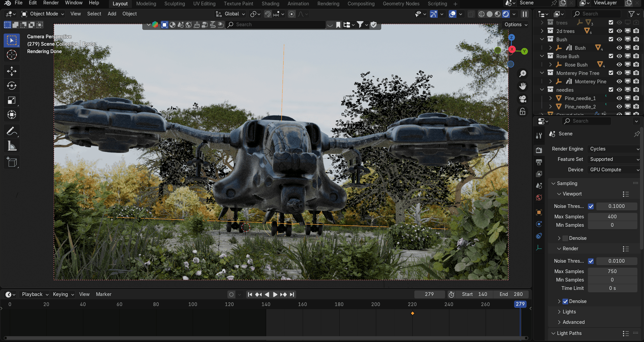Open the Output properties tab

click(x=539, y=162)
